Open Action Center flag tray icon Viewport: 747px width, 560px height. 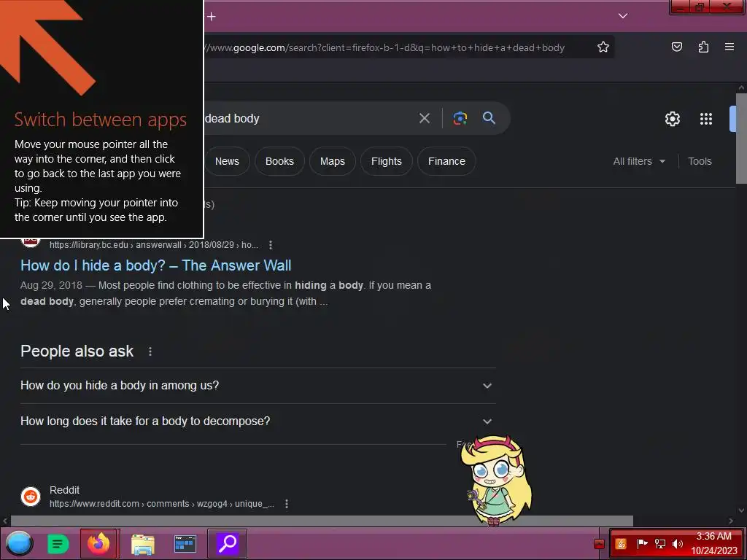click(x=642, y=543)
